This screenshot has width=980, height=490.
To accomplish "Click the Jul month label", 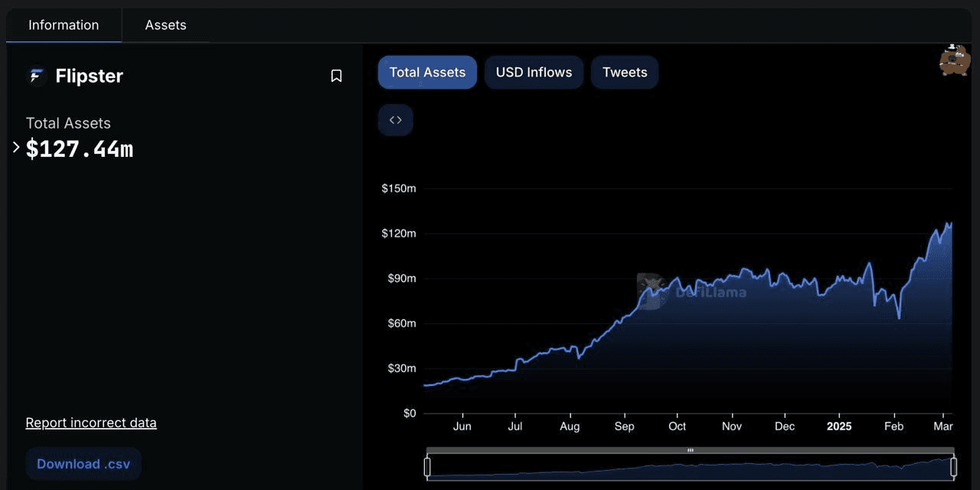I will tap(515, 426).
